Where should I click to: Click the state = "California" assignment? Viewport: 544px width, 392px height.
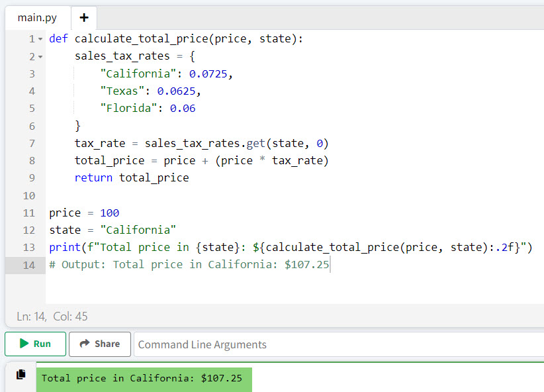113,230
